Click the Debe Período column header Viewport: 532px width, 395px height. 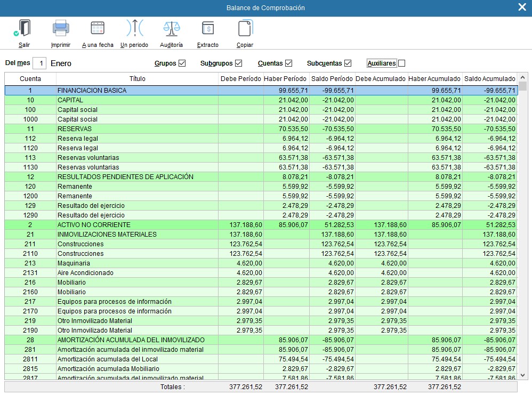tap(240, 79)
